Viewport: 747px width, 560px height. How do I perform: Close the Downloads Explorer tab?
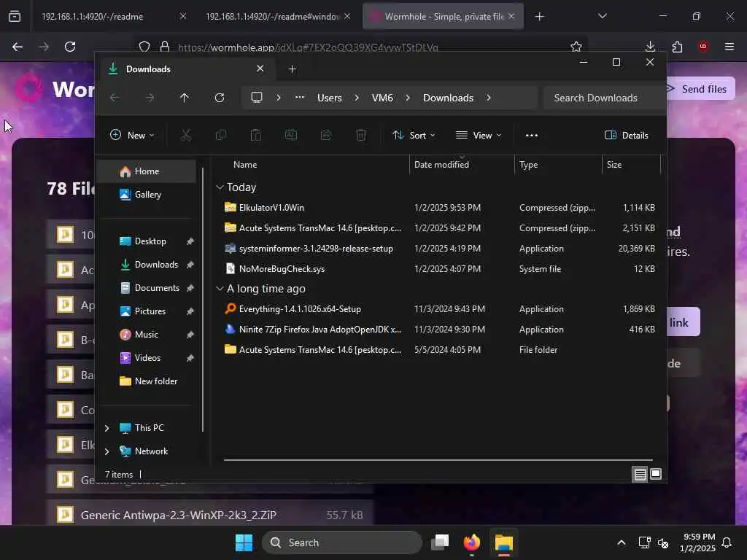pyautogui.click(x=260, y=69)
